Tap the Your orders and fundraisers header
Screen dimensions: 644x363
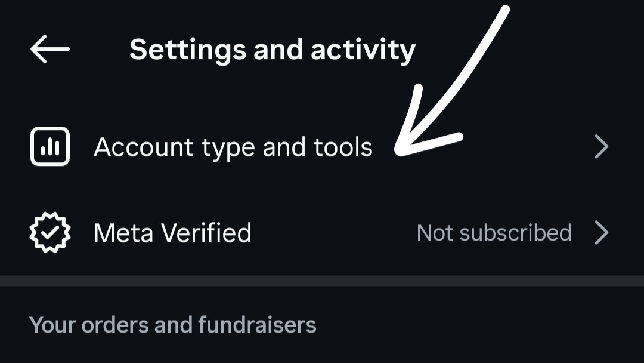pyautogui.click(x=173, y=324)
